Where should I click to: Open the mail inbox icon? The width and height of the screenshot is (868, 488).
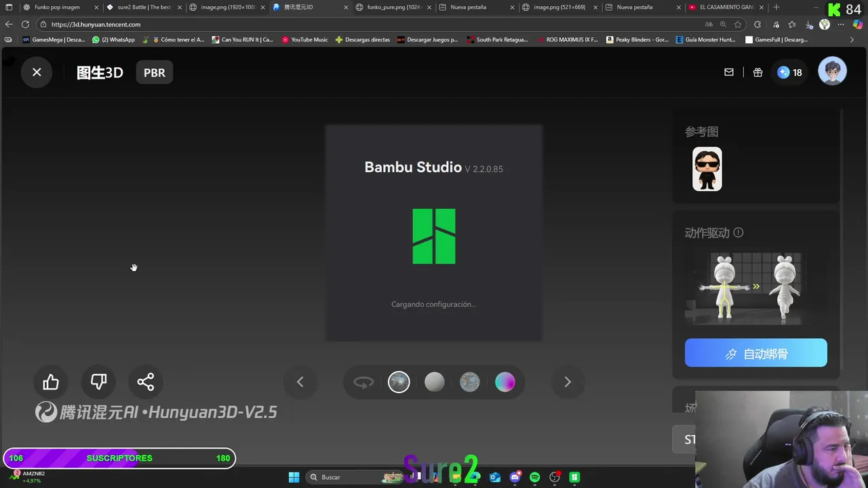pyautogui.click(x=729, y=73)
